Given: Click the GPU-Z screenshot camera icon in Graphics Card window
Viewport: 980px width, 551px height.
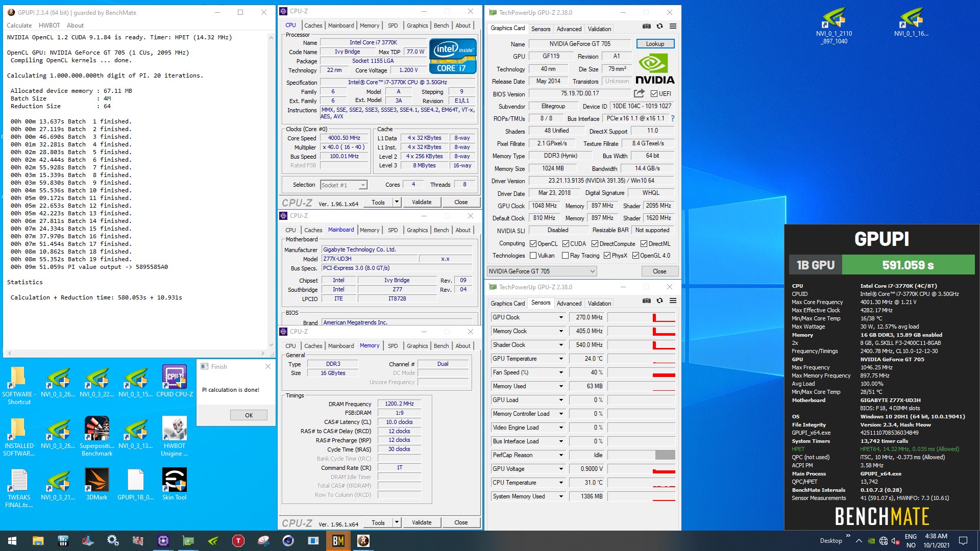Looking at the screenshot, I should coord(646,26).
